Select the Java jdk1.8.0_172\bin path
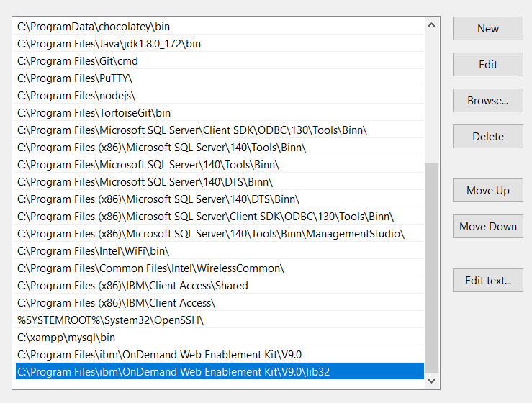The width and height of the screenshot is (532, 403). [x=218, y=44]
